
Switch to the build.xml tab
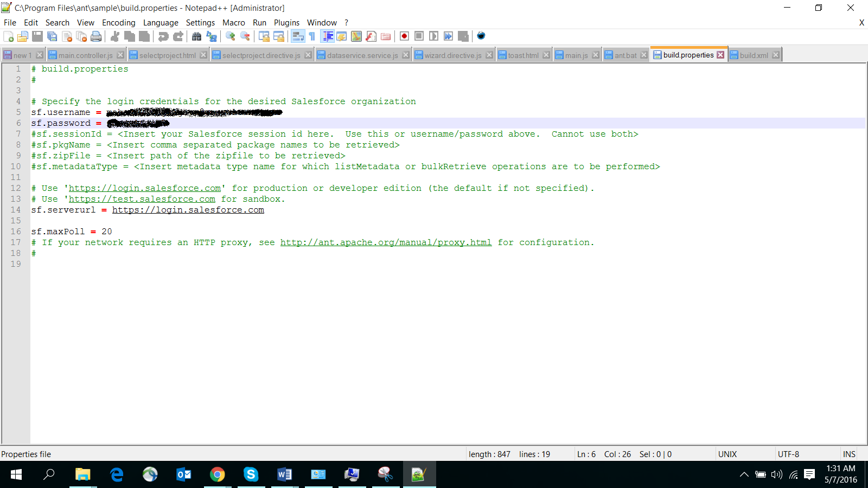(x=754, y=55)
